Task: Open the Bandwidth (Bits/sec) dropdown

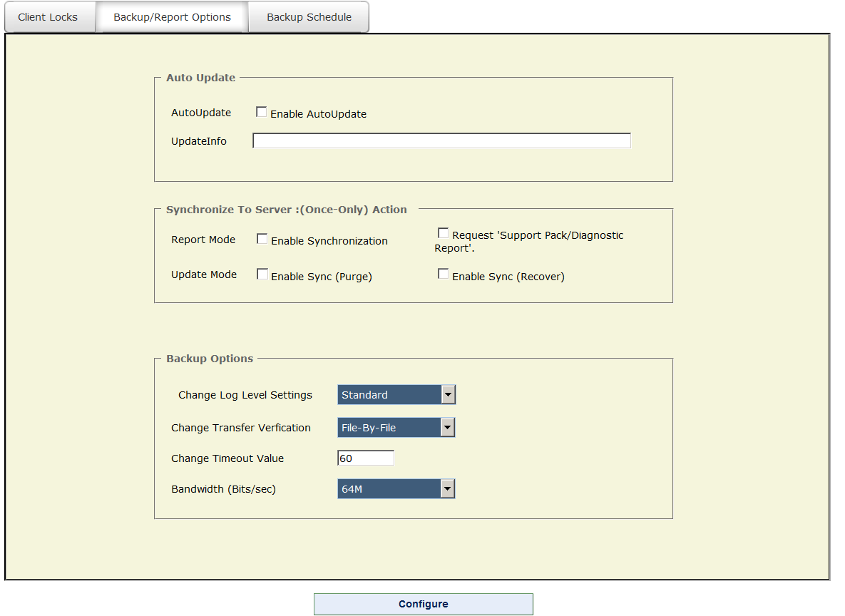Action: (x=396, y=489)
